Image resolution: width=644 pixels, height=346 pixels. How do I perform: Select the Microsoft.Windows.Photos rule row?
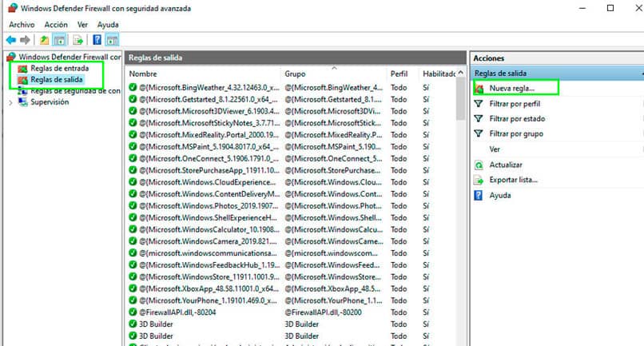click(292, 206)
